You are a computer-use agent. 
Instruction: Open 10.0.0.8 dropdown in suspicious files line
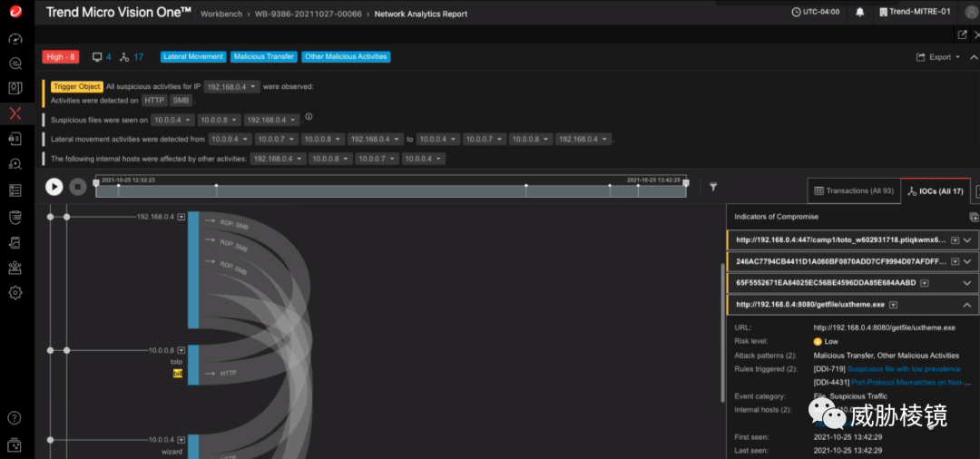point(220,119)
